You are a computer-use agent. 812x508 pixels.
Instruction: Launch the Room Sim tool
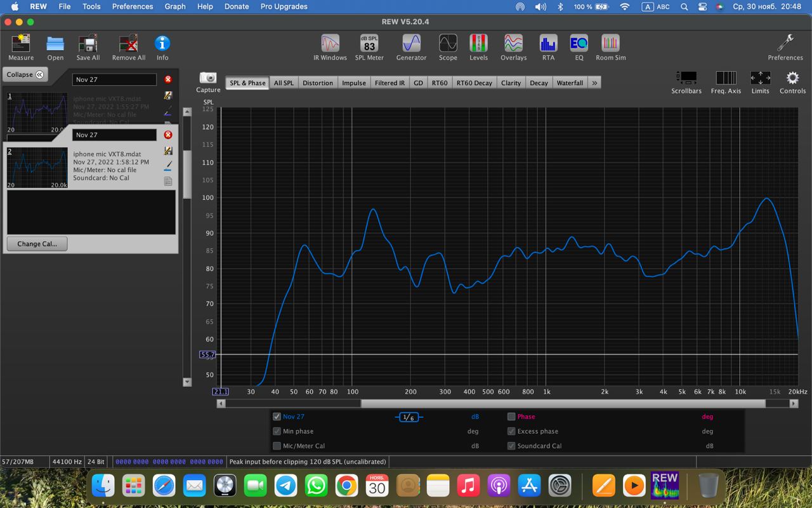tap(610, 43)
